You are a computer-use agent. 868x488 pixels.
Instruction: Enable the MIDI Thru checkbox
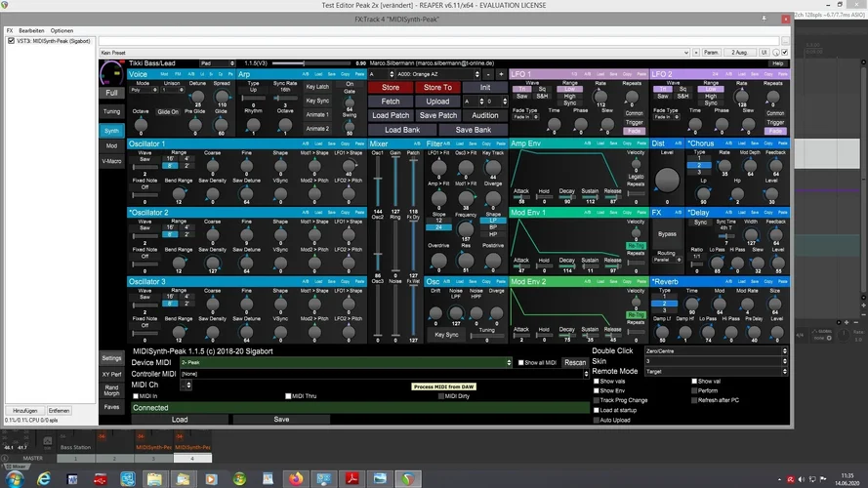tap(289, 396)
